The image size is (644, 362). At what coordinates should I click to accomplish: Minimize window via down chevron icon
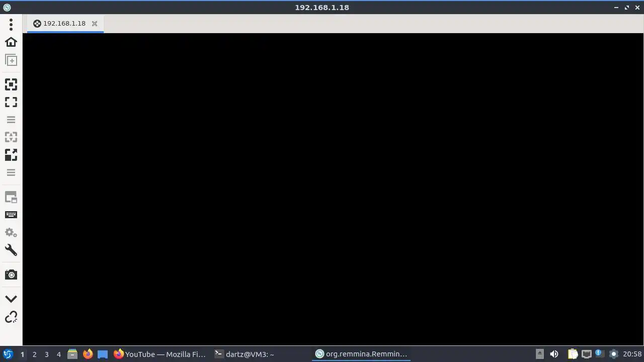point(11,299)
